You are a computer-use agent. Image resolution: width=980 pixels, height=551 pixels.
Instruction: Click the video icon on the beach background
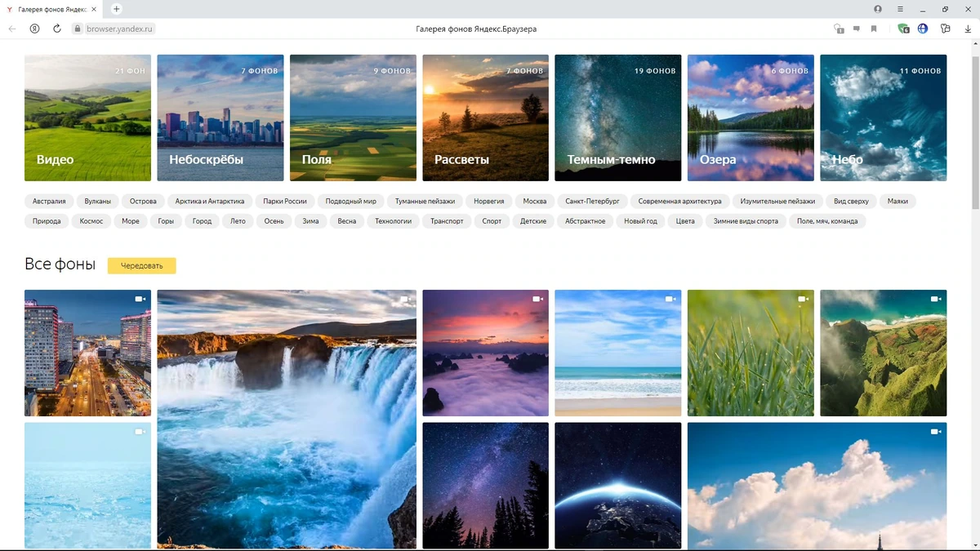(x=670, y=299)
